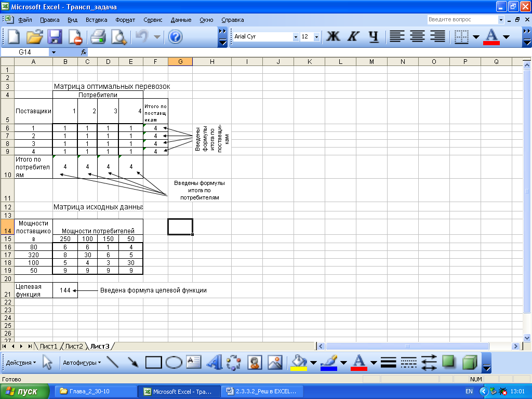Viewport: 532px width, 399px height.
Task: Open the Автофигуры menu
Action: pos(82,363)
